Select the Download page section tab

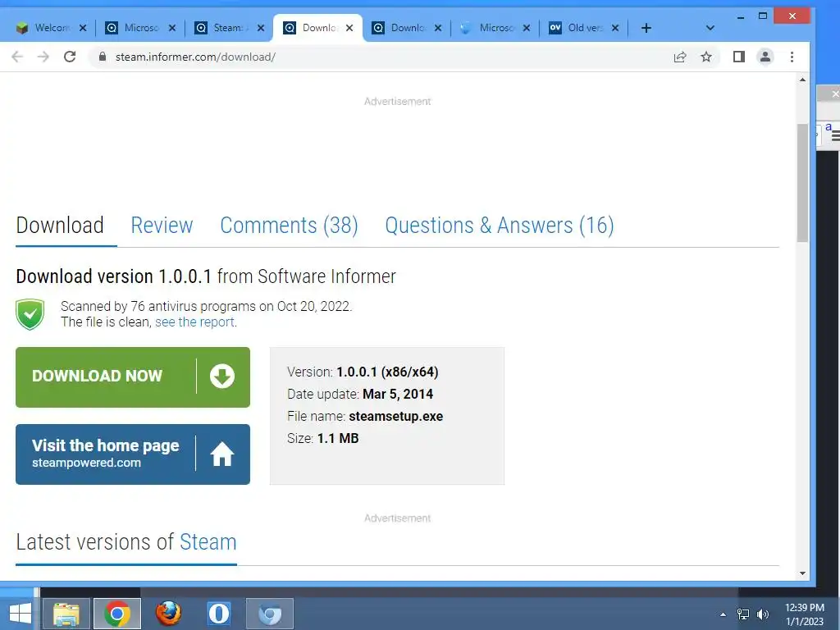(x=60, y=226)
